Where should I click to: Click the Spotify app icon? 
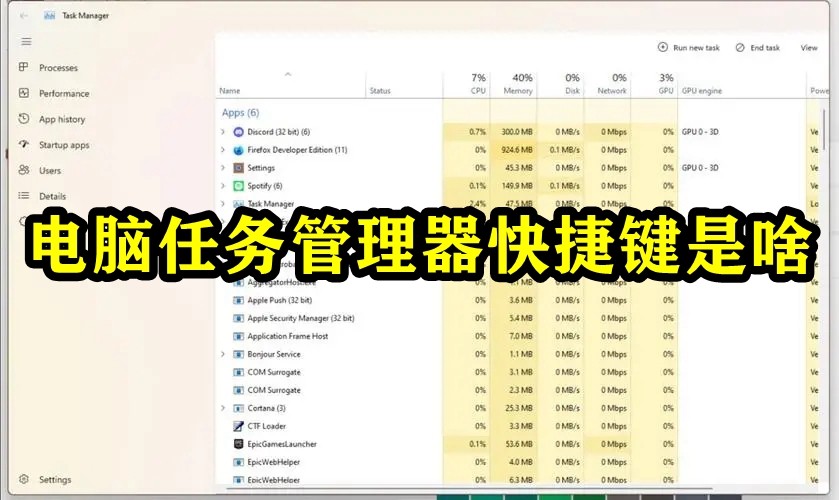pos(239,186)
